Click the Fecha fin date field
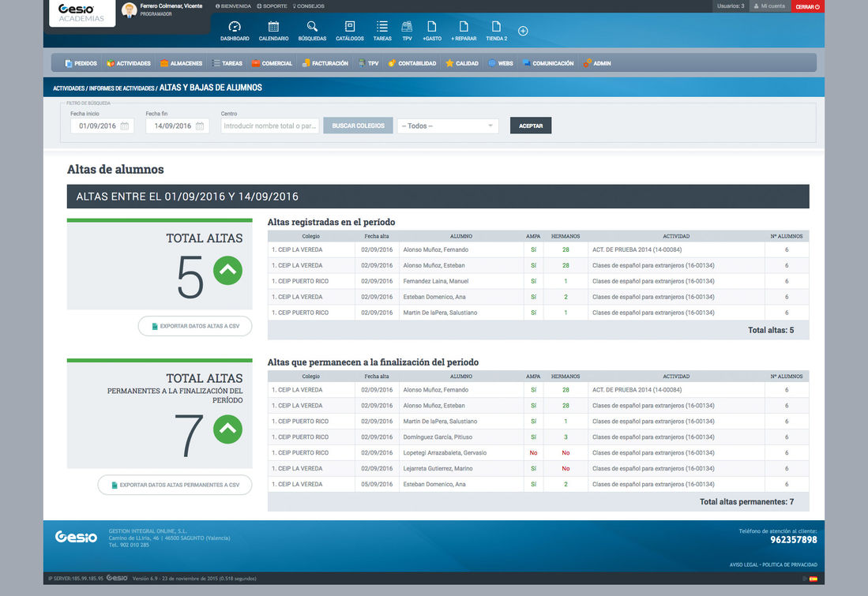Screen dimensions: 868x596 click(x=177, y=126)
